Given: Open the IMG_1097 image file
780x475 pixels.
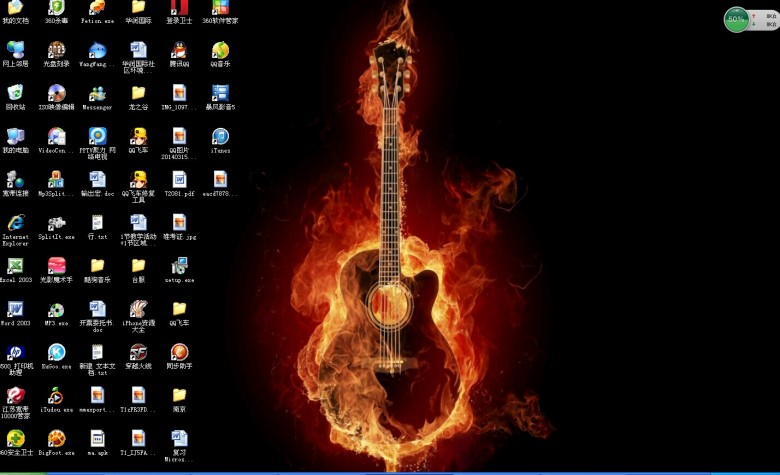Looking at the screenshot, I should tap(179, 94).
